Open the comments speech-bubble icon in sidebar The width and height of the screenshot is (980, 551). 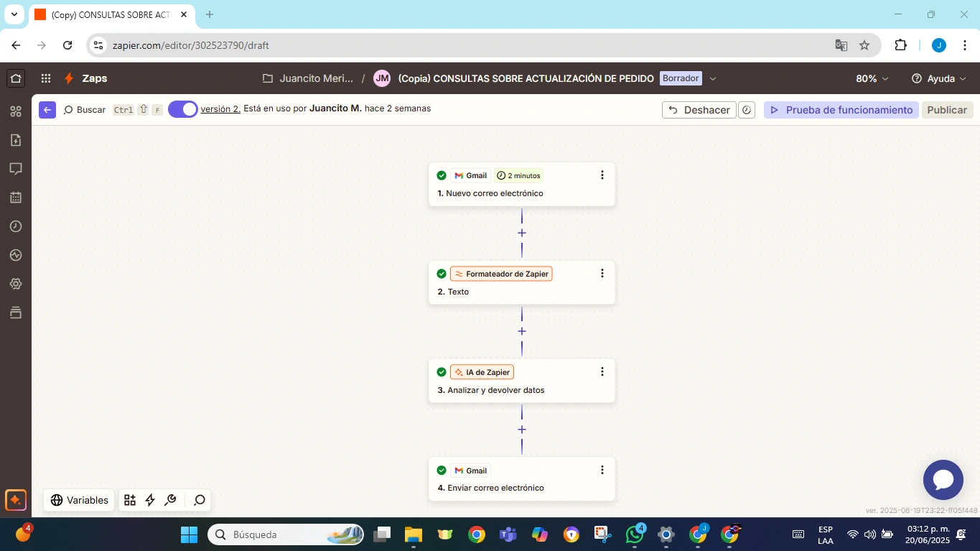pyautogui.click(x=16, y=169)
